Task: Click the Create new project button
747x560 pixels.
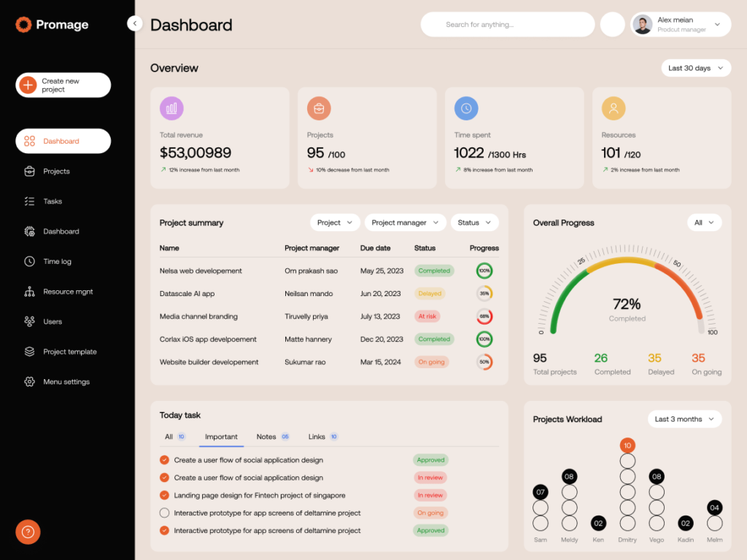Action: pos(63,85)
